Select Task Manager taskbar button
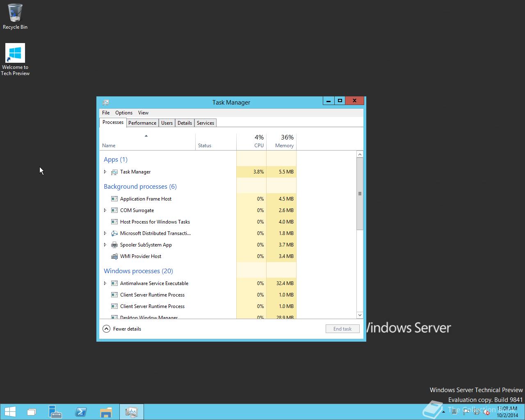Image resolution: width=525 pixels, height=420 pixels. click(x=132, y=412)
